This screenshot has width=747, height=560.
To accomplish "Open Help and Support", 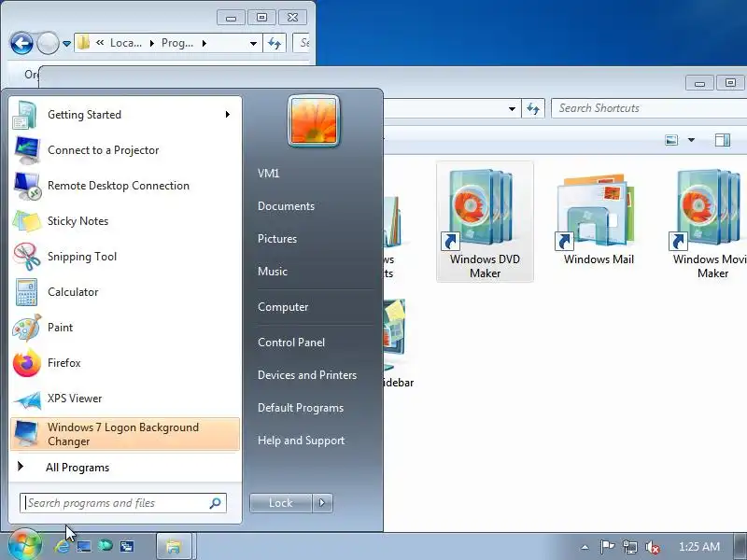I will click(x=301, y=441).
